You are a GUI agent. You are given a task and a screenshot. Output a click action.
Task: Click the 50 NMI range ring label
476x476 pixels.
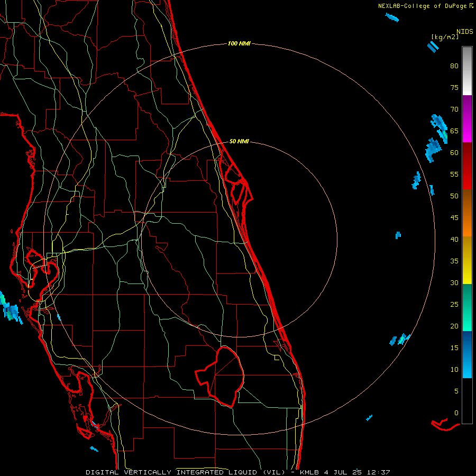click(239, 141)
